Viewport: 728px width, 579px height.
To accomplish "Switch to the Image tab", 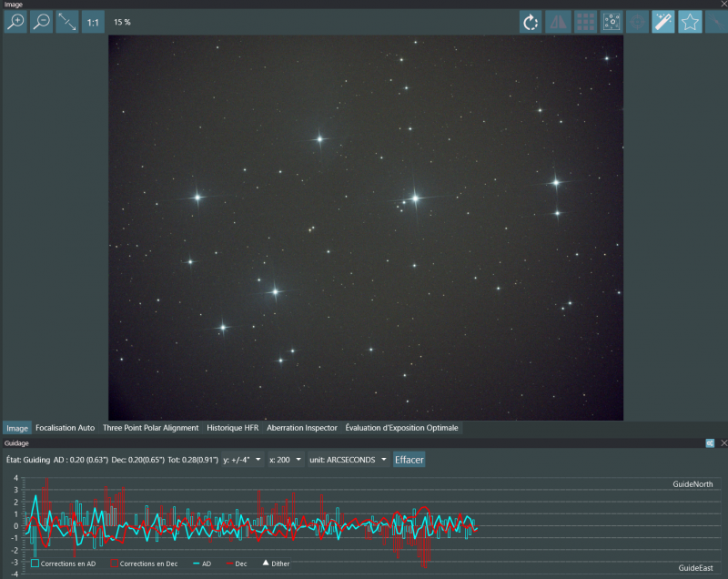I will tap(17, 428).
